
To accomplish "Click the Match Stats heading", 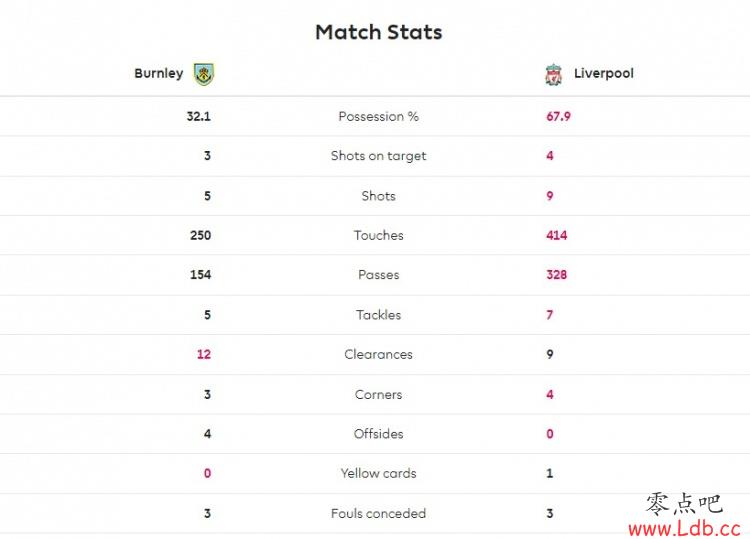I will (379, 32).
